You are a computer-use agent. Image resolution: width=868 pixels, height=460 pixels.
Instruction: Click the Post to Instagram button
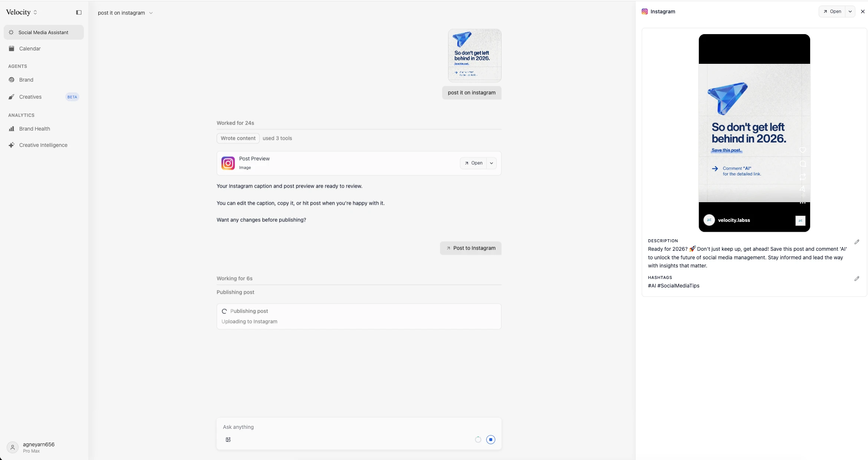pyautogui.click(x=471, y=248)
